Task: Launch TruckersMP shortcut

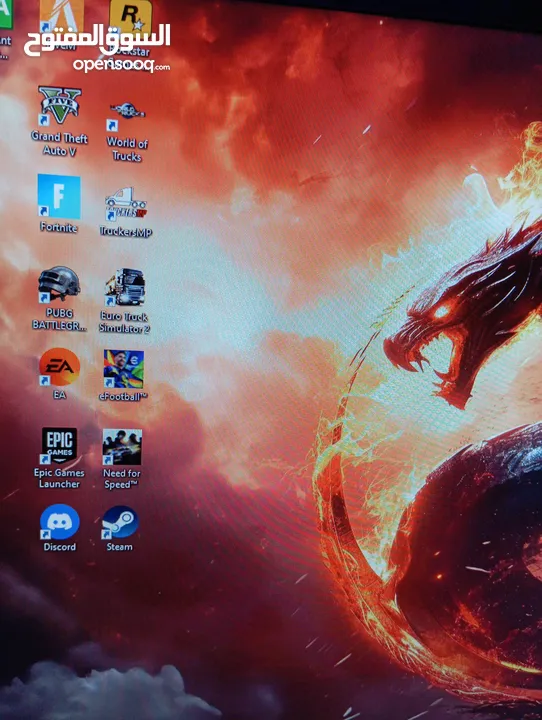Action: point(126,203)
